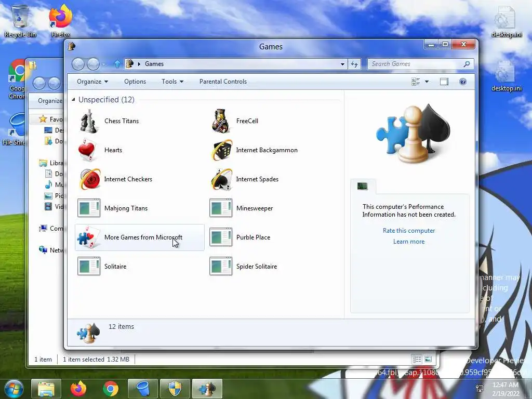Open the Tools dropdown menu
532x399 pixels.
coord(172,82)
